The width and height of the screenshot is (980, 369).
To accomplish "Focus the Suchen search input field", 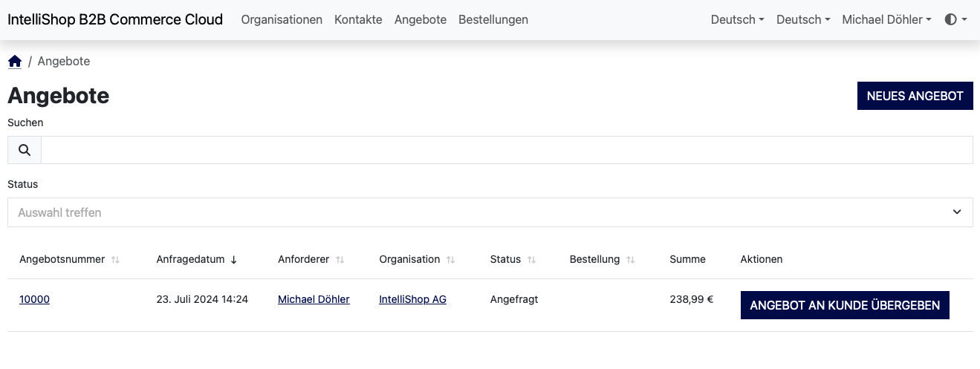I will pyautogui.click(x=507, y=150).
